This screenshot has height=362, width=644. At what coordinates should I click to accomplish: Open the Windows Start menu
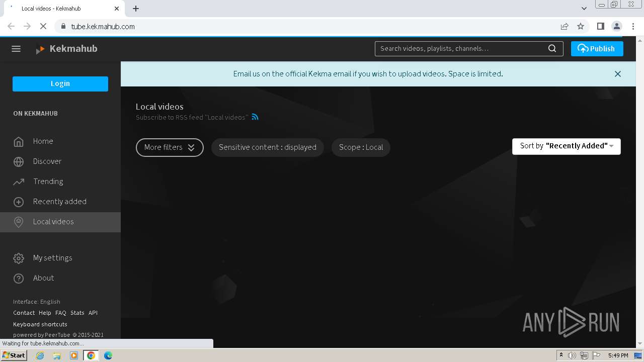pyautogui.click(x=14, y=355)
